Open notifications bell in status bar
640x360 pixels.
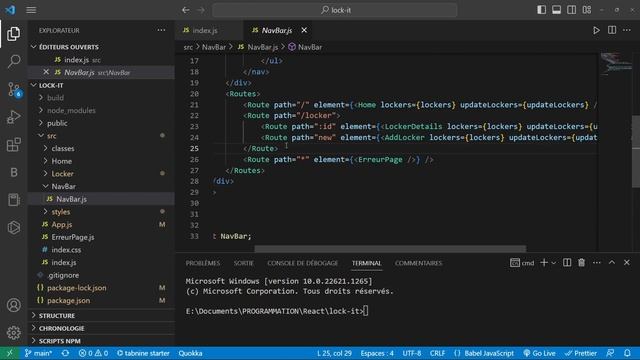(x=627, y=353)
